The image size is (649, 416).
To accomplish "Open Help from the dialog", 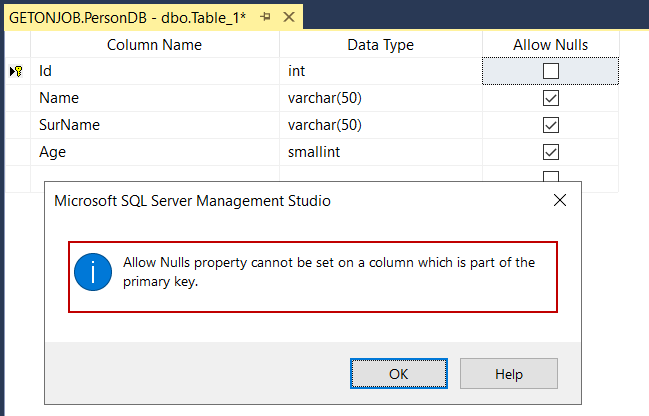I will pos(508,374).
